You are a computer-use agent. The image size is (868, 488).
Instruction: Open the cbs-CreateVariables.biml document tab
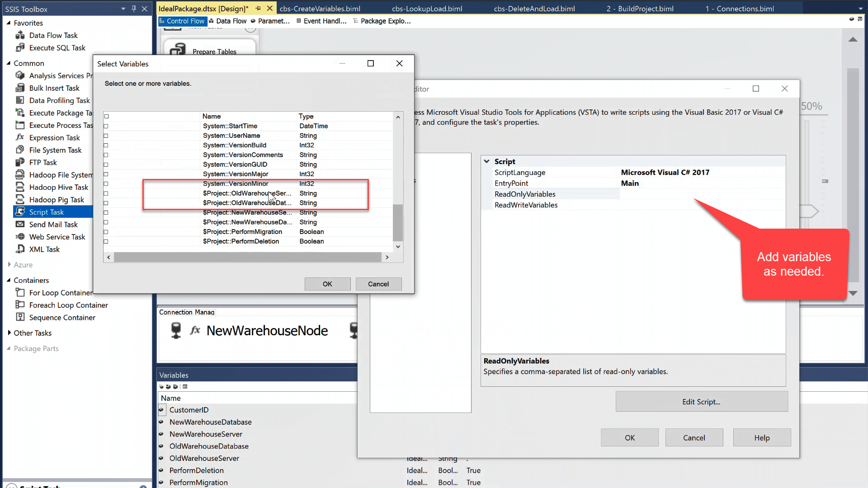[x=320, y=9]
